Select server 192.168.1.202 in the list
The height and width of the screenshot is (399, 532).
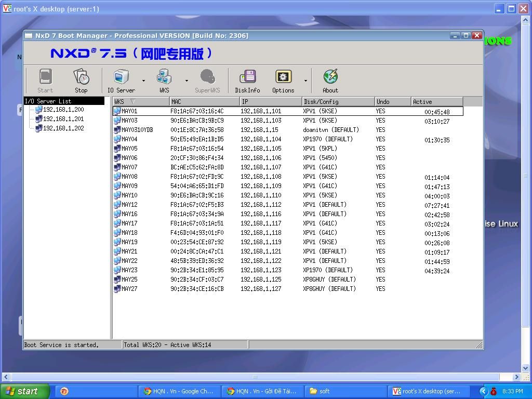click(x=52, y=128)
